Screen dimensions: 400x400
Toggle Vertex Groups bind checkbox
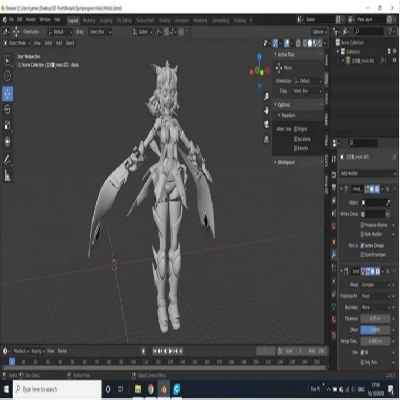pyautogui.click(x=362, y=245)
